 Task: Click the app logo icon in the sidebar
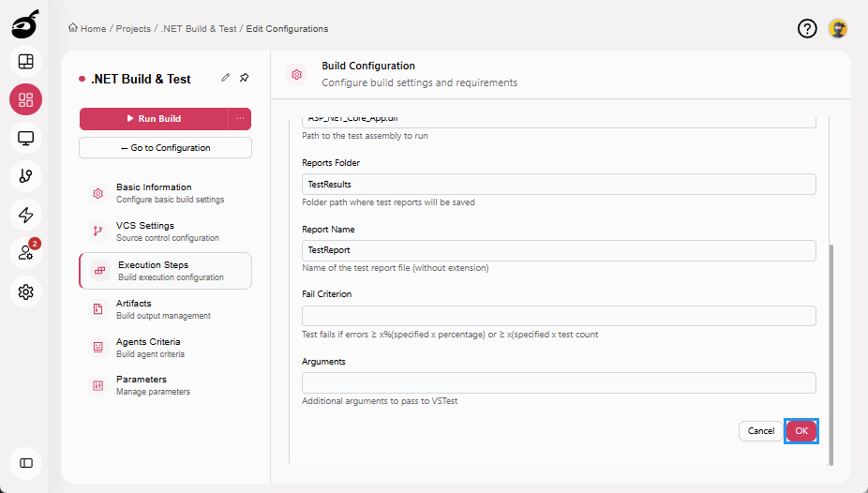(25, 24)
